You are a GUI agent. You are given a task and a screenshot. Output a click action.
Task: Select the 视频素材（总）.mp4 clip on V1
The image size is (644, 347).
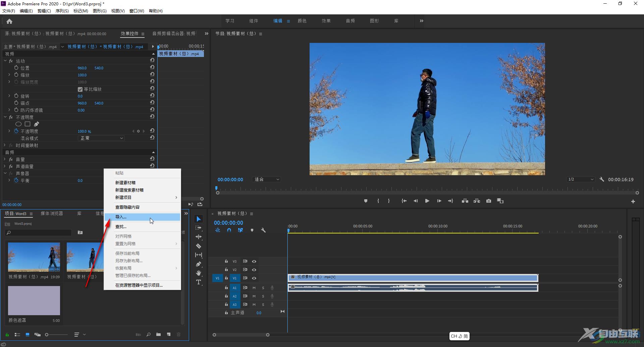[x=413, y=278]
